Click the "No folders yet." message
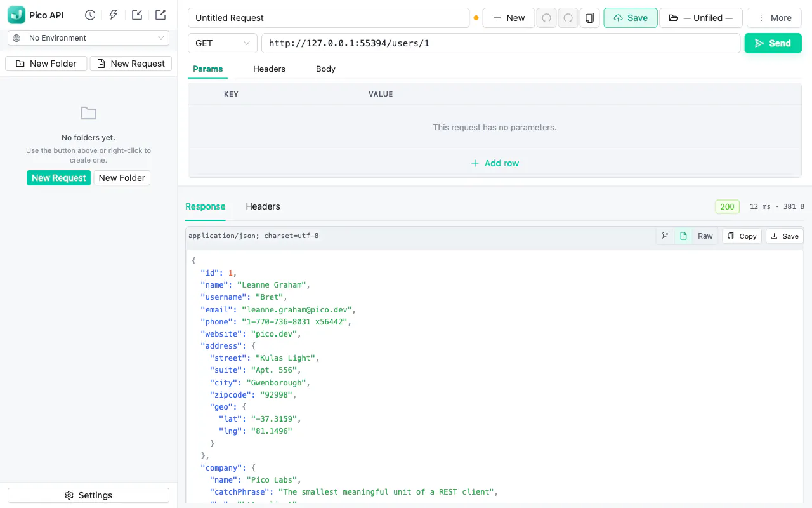Viewport: 812px width, 508px height. click(x=88, y=138)
